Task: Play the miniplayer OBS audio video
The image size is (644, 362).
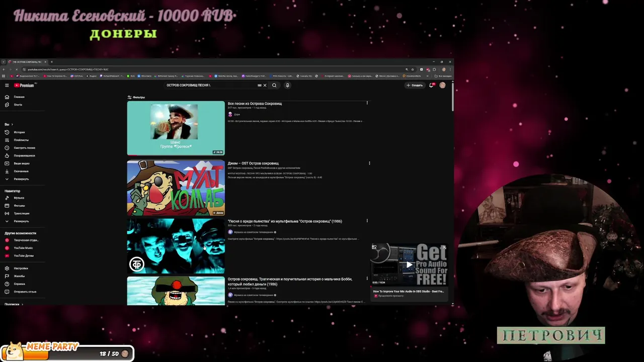Action: (409, 264)
